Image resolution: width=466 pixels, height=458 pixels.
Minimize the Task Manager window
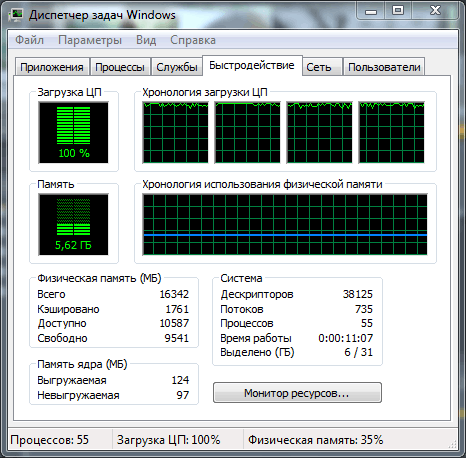[x=371, y=11]
